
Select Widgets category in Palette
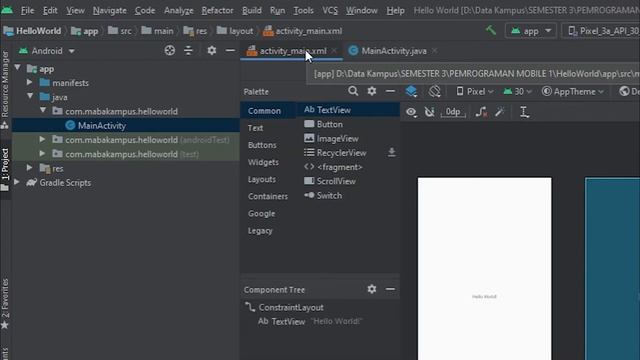[263, 162]
